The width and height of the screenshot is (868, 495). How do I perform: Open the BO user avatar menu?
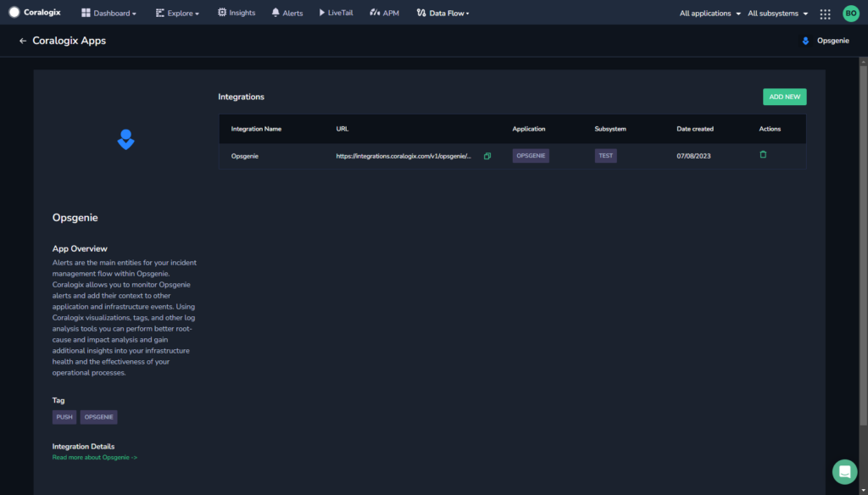(x=851, y=14)
